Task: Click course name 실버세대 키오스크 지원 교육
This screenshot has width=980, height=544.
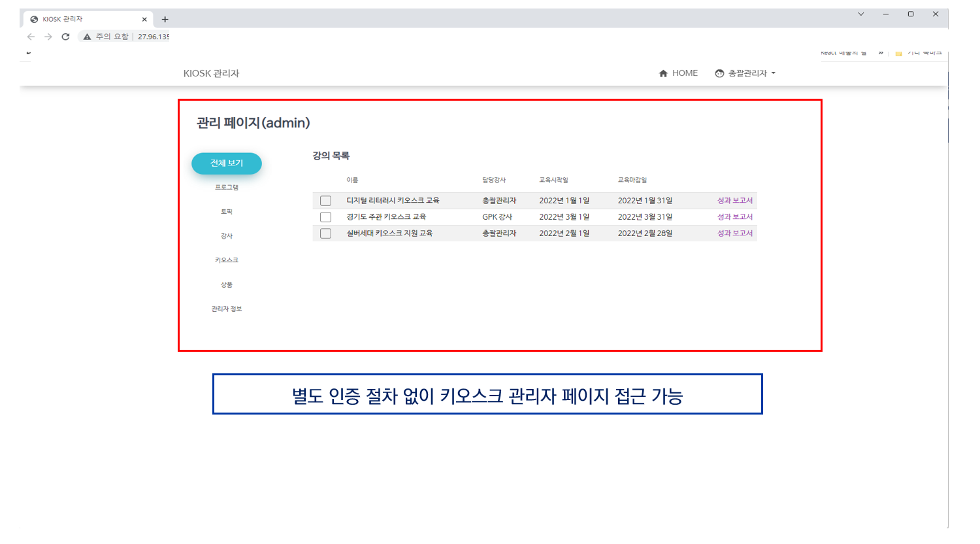Action: coord(389,233)
